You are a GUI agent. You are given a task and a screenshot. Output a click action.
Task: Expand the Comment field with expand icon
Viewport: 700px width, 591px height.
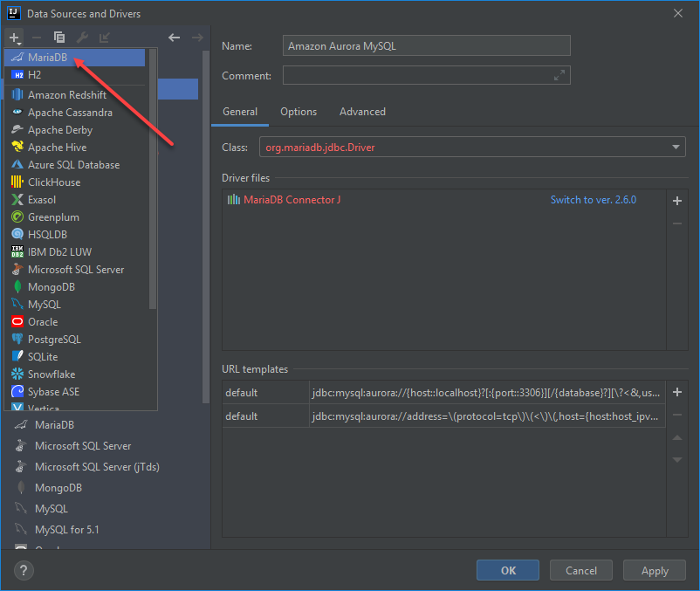559,75
